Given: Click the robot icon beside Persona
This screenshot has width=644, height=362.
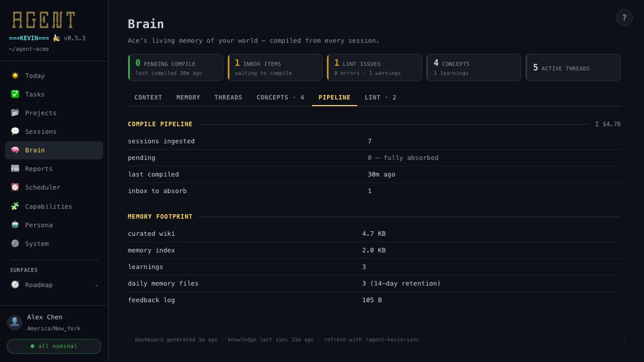Looking at the screenshot, I should click(x=15, y=225).
